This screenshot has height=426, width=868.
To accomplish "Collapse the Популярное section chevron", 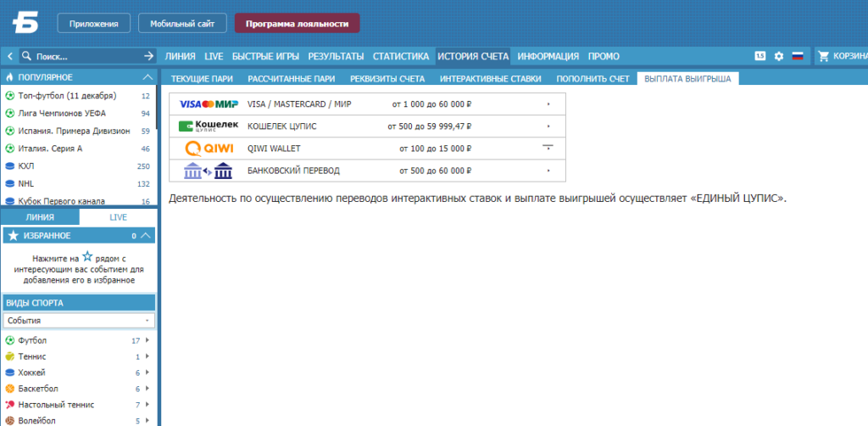I will click(147, 77).
